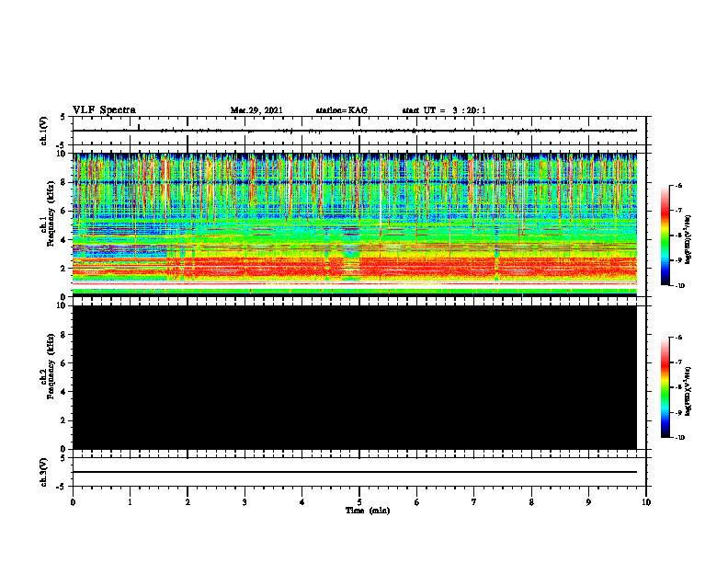The image size is (728, 563).
Task: Click the black ch.2 spectrogram panel
Action: click(x=355, y=377)
